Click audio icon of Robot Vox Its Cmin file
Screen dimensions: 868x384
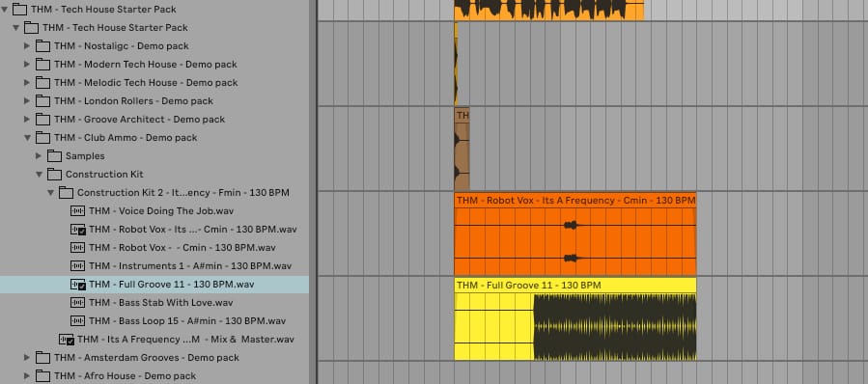(78, 229)
